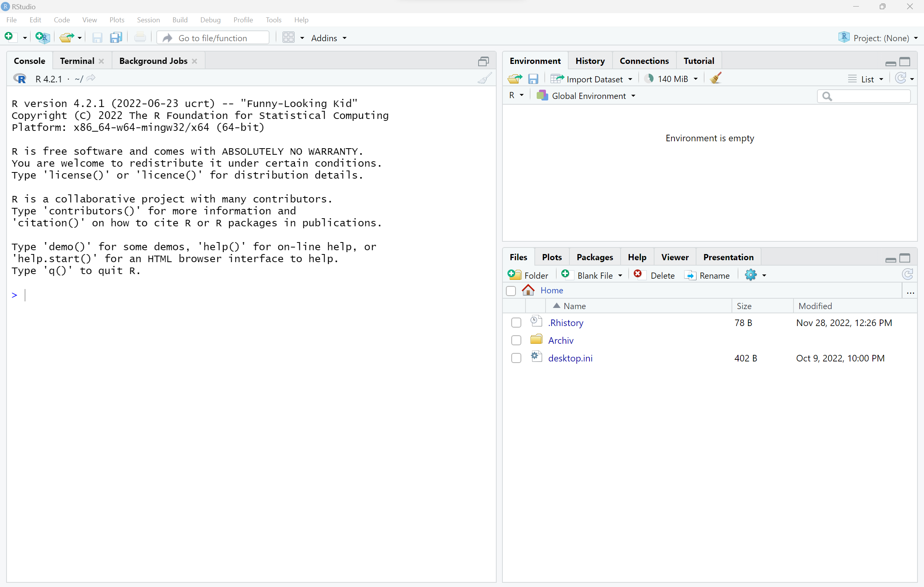Tick the desktop.ini checkbox

(x=516, y=358)
